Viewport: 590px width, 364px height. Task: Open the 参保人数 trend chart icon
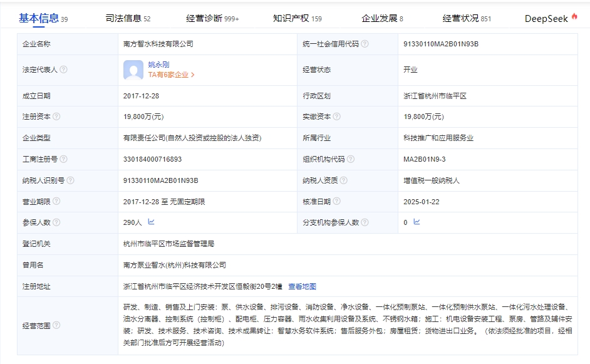152,222
